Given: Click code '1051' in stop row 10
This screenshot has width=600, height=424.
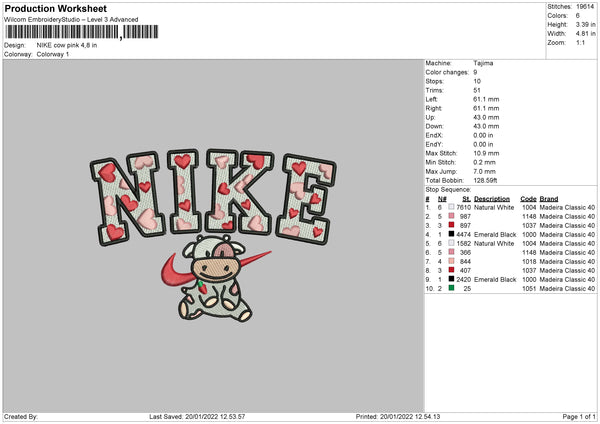Looking at the screenshot, I should click(x=529, y=289).
